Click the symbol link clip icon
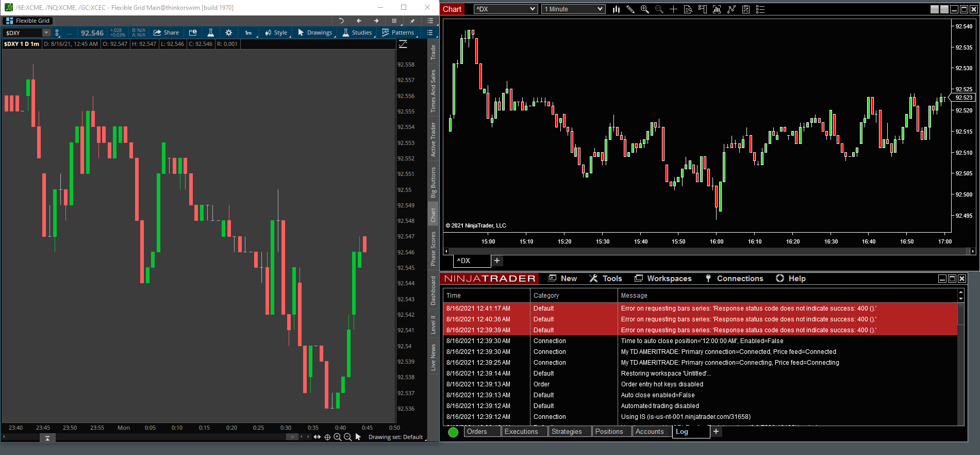Viewport: 980px width, 455px height. point(57,33)
